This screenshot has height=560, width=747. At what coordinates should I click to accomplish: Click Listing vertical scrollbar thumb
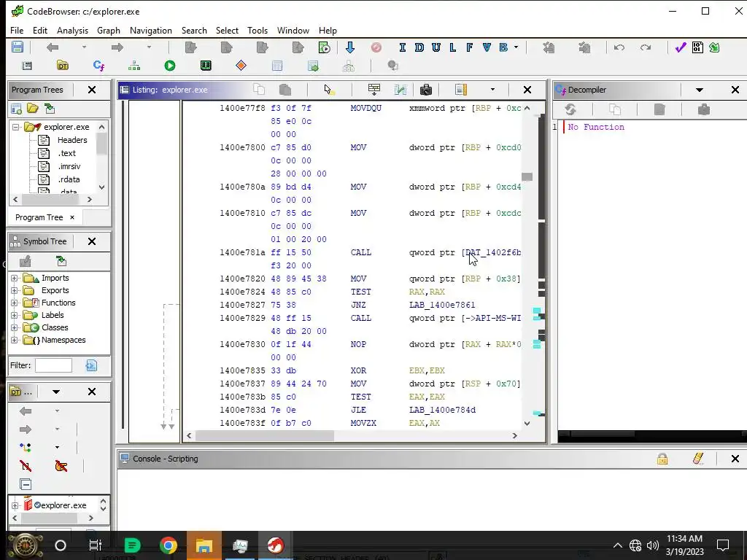(527, 176)
